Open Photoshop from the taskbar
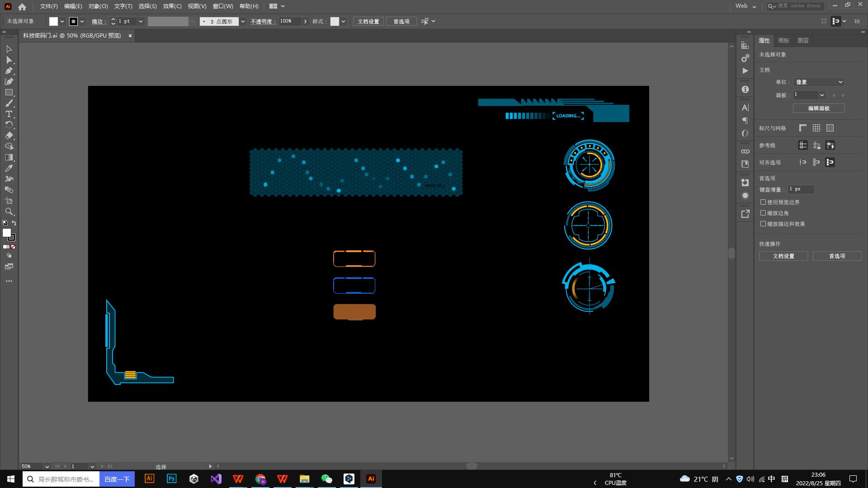The image size is (868, 488). (172, 479)
